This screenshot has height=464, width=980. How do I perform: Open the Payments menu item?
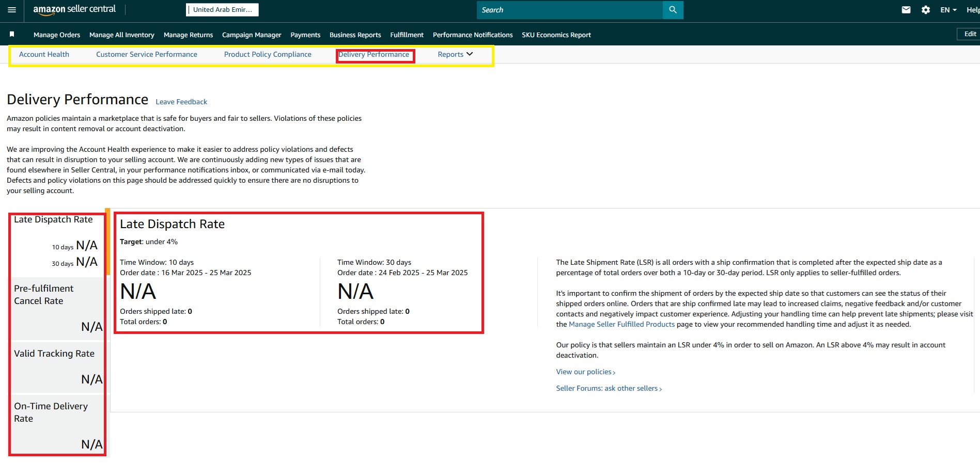coord(305,35)
